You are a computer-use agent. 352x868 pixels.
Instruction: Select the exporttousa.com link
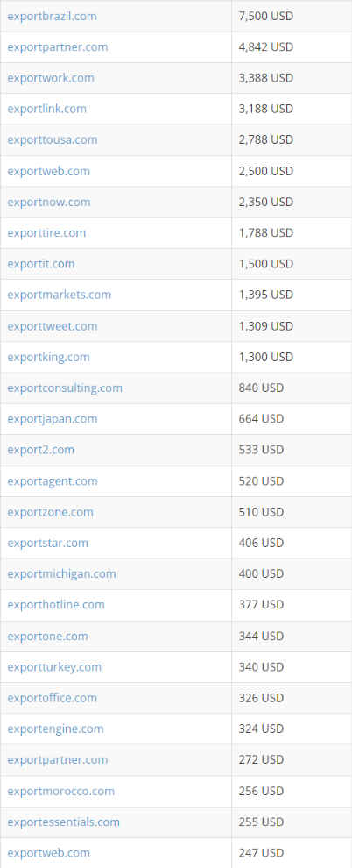coord(53,139)
